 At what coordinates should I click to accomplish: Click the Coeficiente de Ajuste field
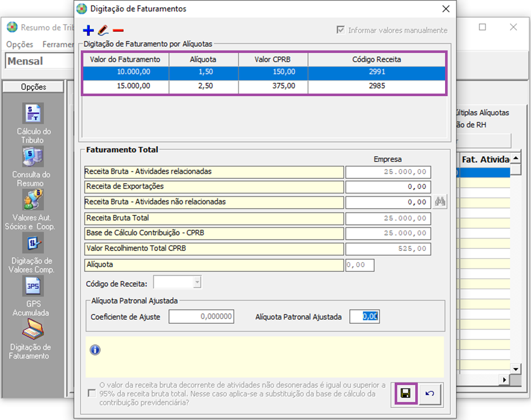[x=202, y=317]
